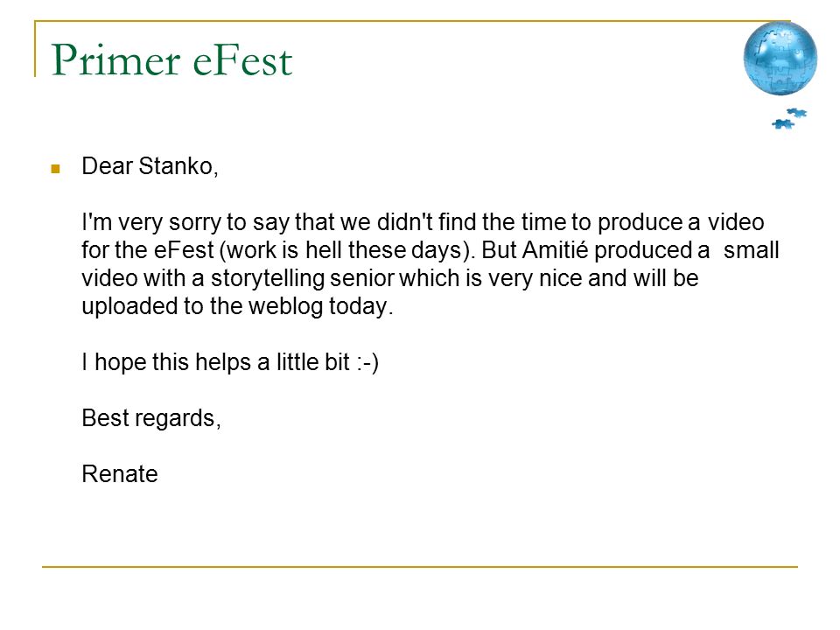
Task: Click the word storytelling in the text
Action: [x=268, y=278]
